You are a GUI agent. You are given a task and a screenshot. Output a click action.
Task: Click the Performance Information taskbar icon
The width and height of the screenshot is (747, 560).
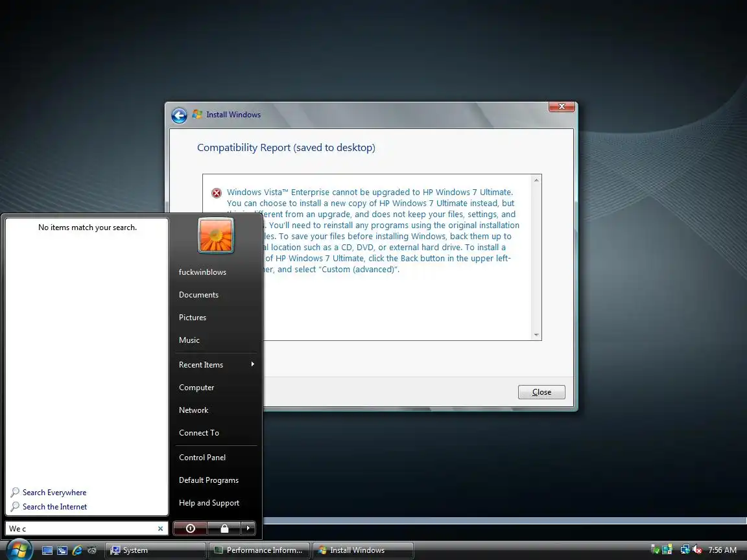pos(219,550)
